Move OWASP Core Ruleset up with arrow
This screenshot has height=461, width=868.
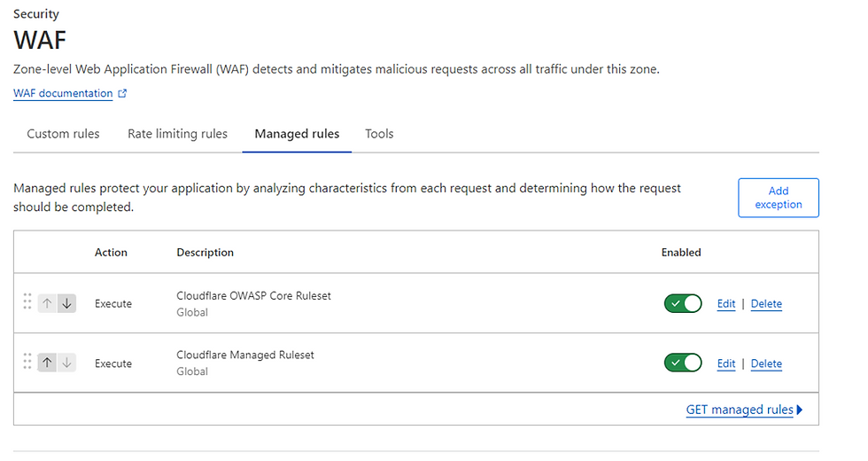47,303
